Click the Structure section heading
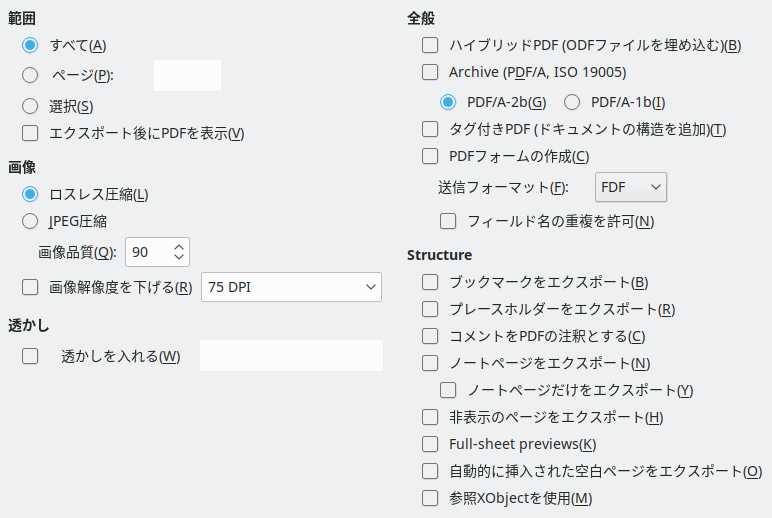 tap(439, 255)
